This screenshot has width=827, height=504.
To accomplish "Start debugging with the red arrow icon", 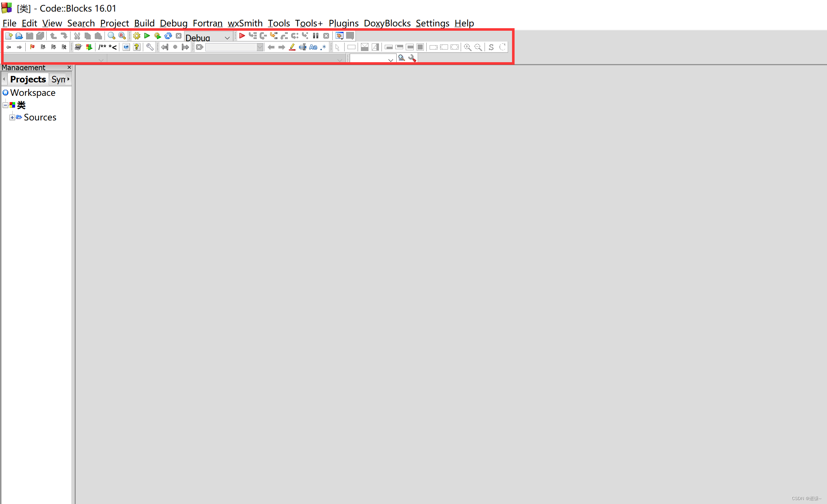I will click(x=242, y=36).
